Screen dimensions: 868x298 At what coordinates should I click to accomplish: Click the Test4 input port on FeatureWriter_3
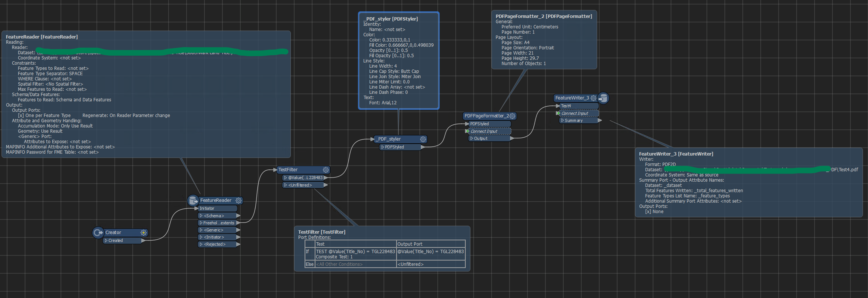pyautogui.click(x=579, y=106)
